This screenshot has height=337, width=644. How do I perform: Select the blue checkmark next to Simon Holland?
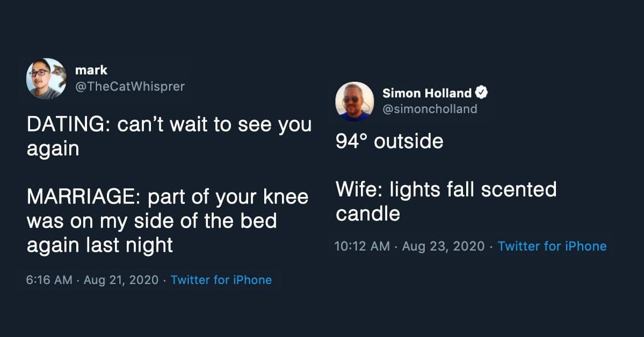point(482,92)
